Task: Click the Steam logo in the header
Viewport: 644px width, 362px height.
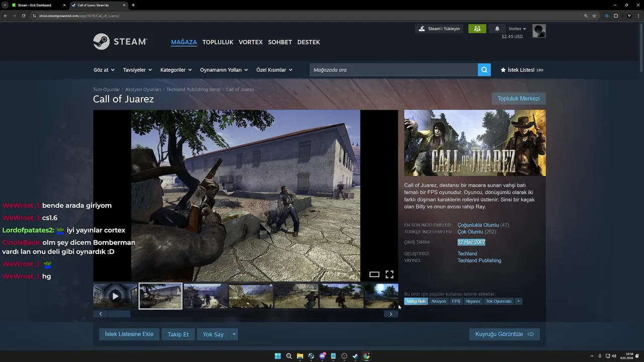Action: (x=120, y=42)
